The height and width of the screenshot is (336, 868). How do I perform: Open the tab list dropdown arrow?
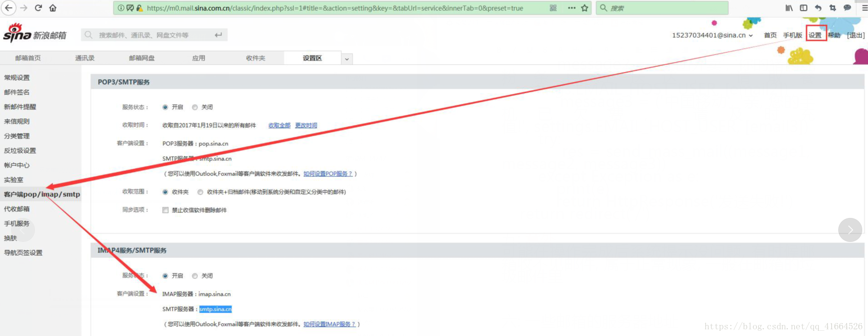pos(347,59)
